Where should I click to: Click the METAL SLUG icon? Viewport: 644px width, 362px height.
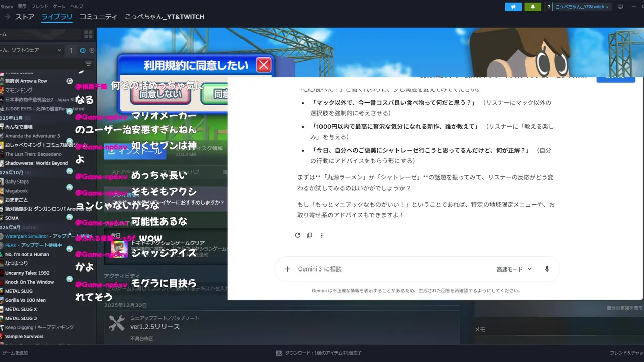[2, 291]
